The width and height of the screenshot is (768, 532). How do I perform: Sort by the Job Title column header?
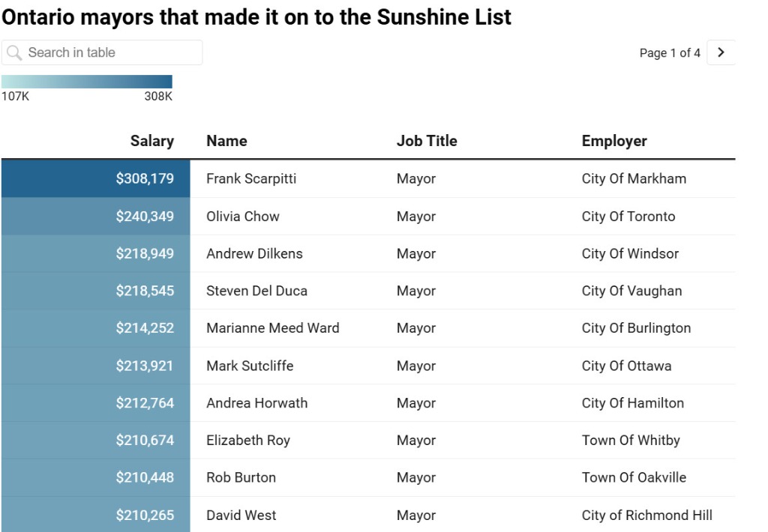tap(426, 141)
